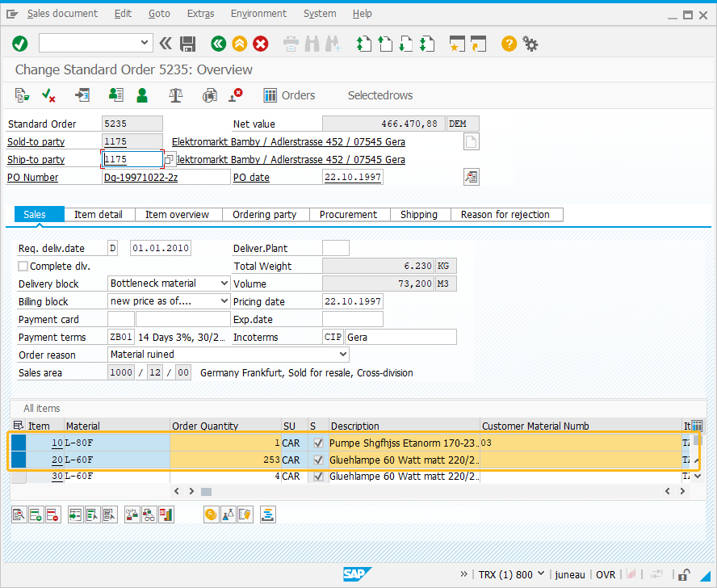Collapse the command field with the double chevron
717x588 pixels.
click(165, 44)
